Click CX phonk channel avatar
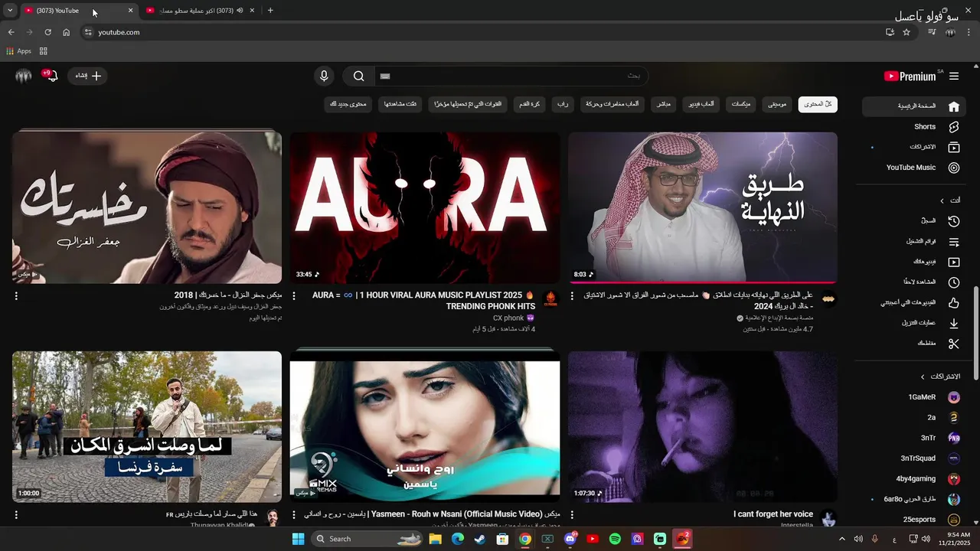980x551 pixels. (x=550, y=299)
